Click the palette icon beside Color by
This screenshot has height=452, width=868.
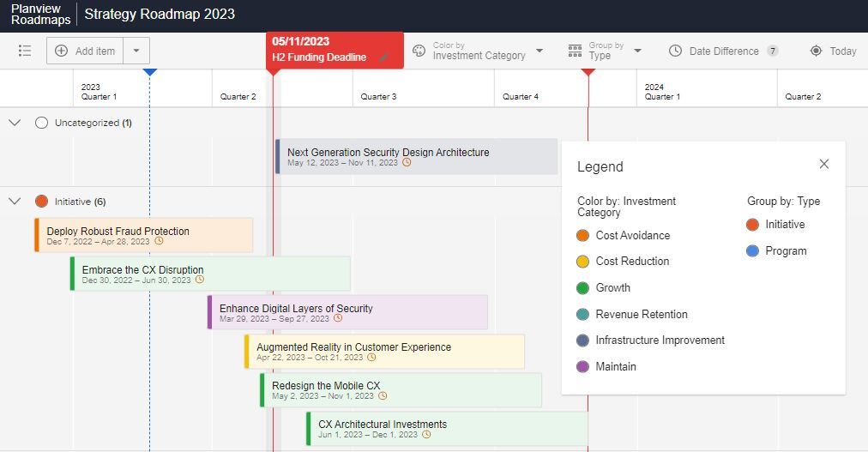pyautogui.click(x=419, y=51)
